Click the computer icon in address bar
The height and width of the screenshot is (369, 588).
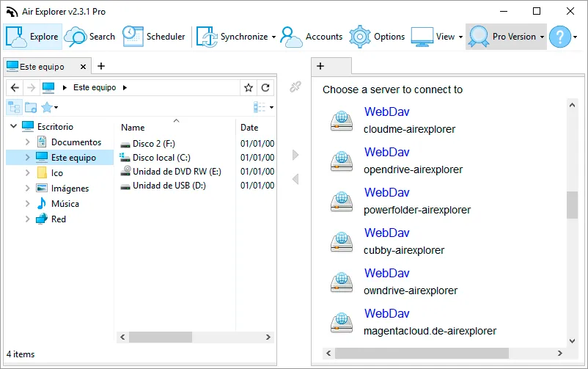coord(48,87)
